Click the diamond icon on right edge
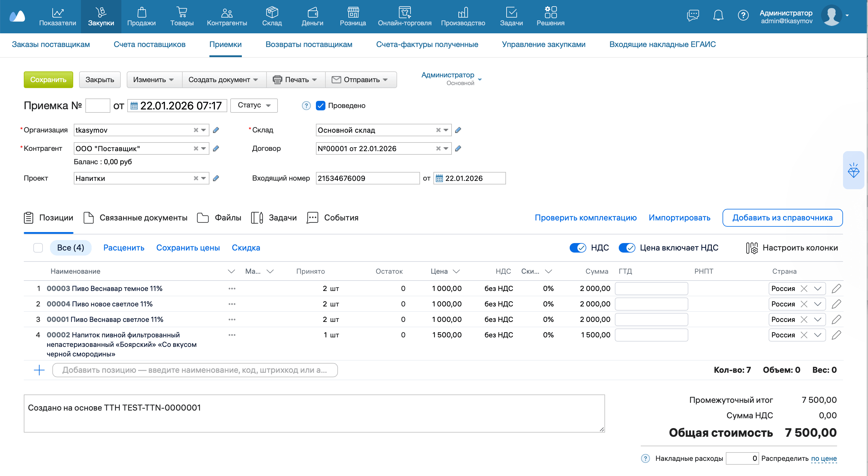The height and width of the screenshot is (476, 868). click(x=853, y=170)
